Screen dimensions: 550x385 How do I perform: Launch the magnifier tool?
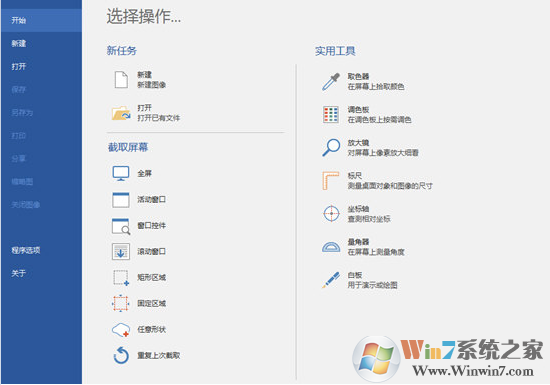click(x=331, y=147)
